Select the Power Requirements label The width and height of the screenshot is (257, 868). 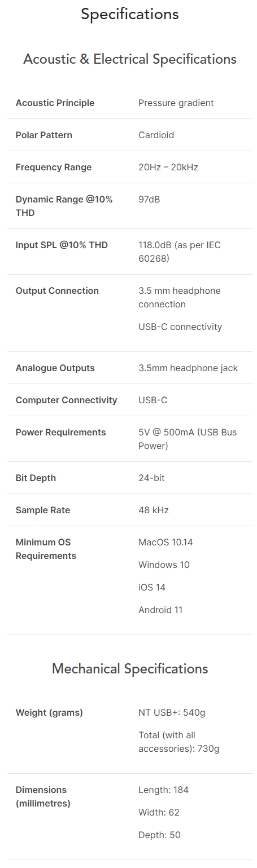(60, 432)
